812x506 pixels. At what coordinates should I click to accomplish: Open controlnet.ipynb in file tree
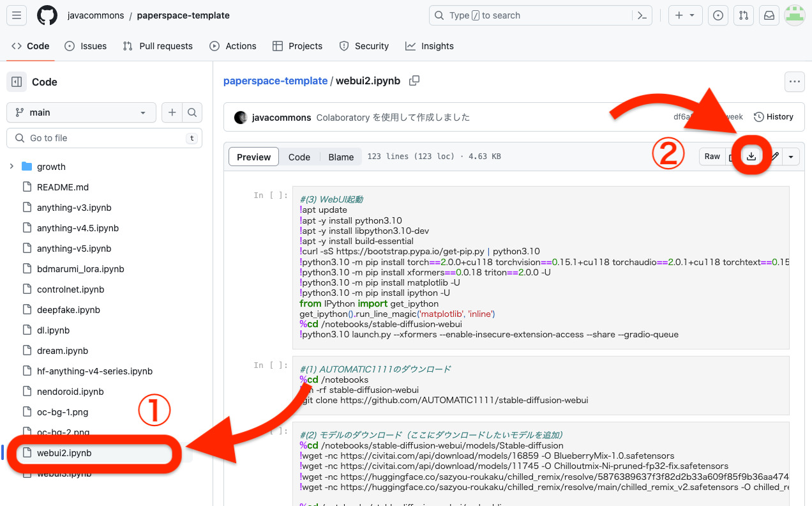(70, 289)
